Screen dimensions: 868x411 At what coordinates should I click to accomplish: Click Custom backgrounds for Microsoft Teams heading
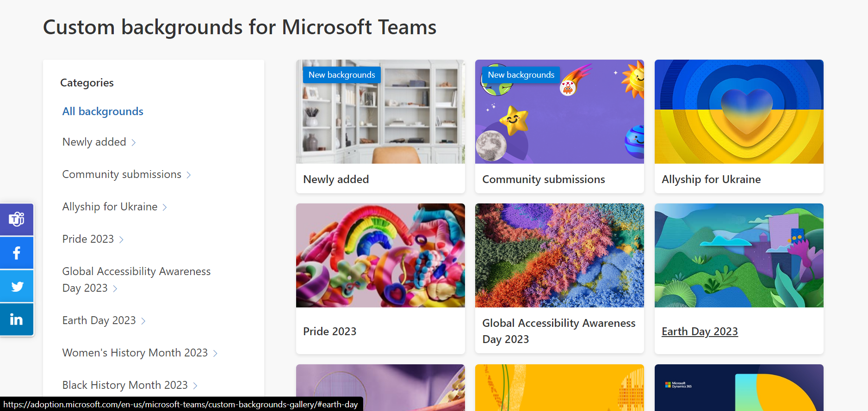coord(240,27)
